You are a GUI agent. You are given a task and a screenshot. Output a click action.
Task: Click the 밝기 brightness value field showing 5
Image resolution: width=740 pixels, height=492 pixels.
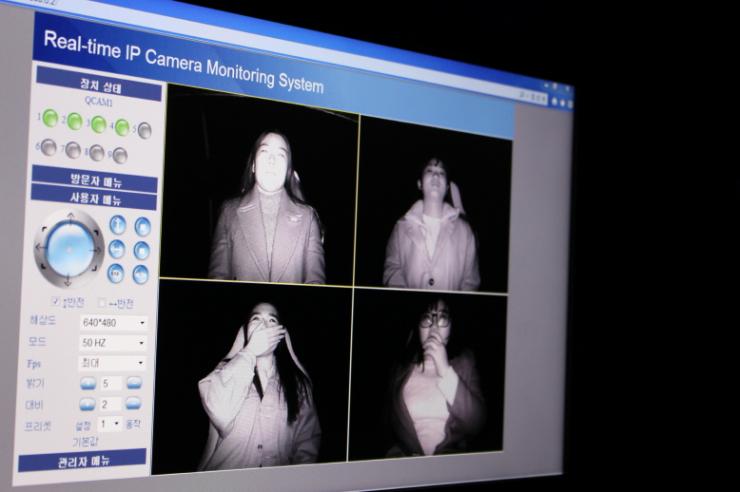[x=111, y=384]
